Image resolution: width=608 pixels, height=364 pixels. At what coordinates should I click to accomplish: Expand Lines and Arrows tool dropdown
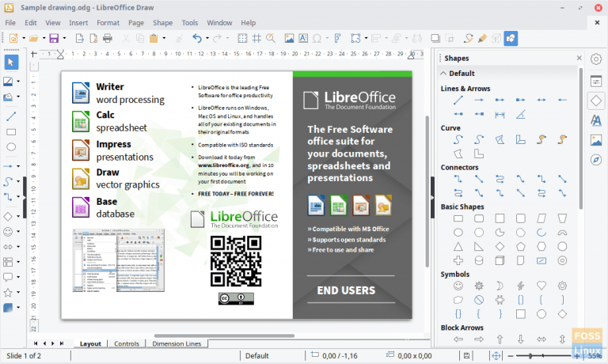coord(18,166)
